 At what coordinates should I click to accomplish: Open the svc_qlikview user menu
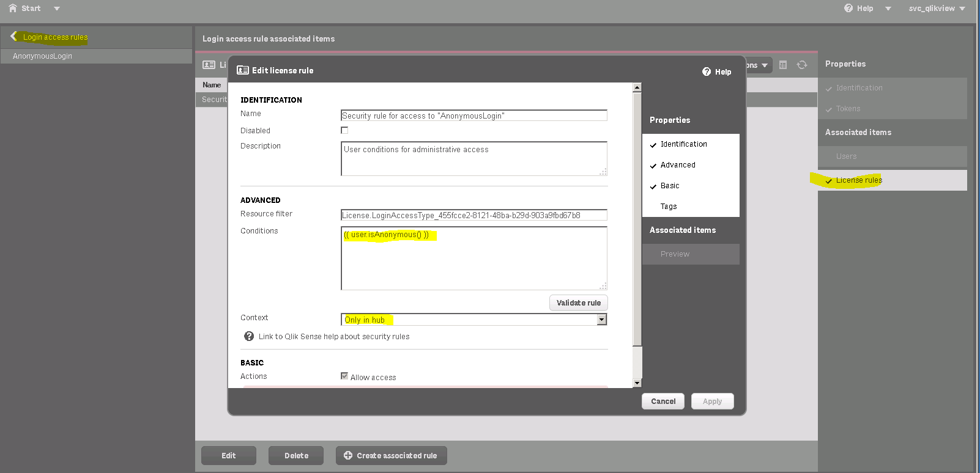[x=937, y=9]
